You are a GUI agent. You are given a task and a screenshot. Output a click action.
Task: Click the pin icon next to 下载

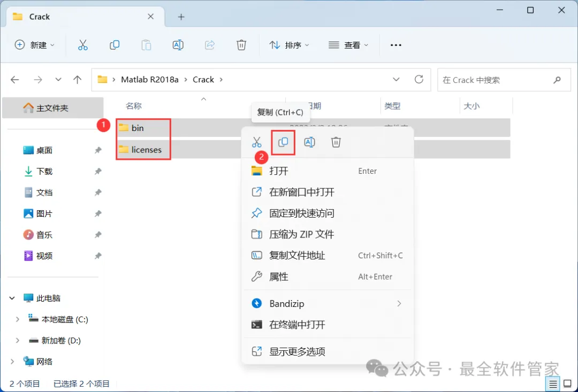click(x=98, y=171)
